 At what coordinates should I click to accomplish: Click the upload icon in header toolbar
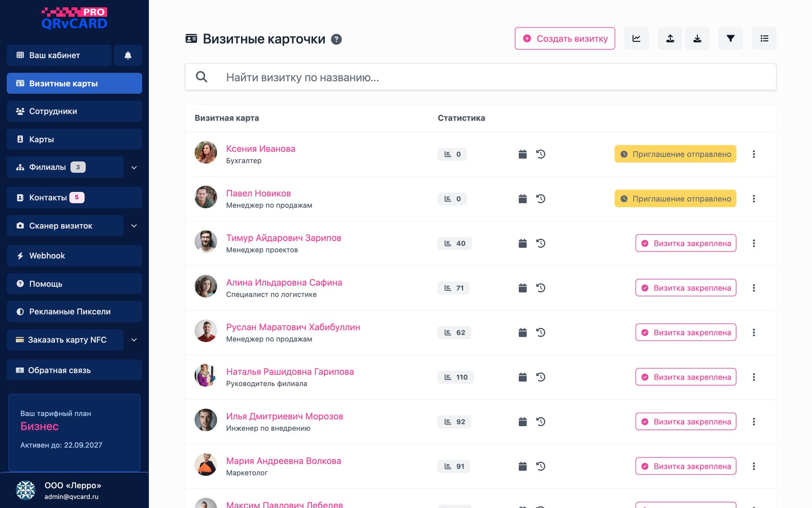pyautogui.click(x=670, y=38)
